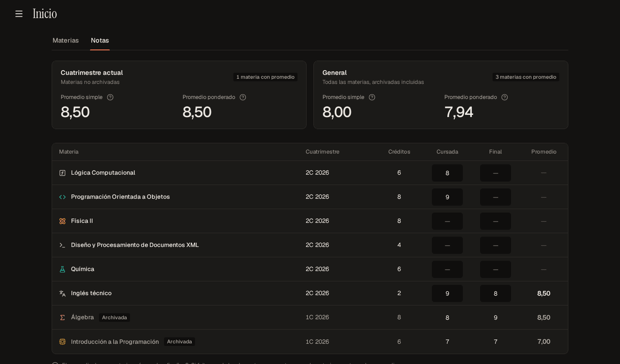620x364 pixels.
Task: Edit the Cursada grade for Programación Orientada a Objetos
Action: pos(447,197)
